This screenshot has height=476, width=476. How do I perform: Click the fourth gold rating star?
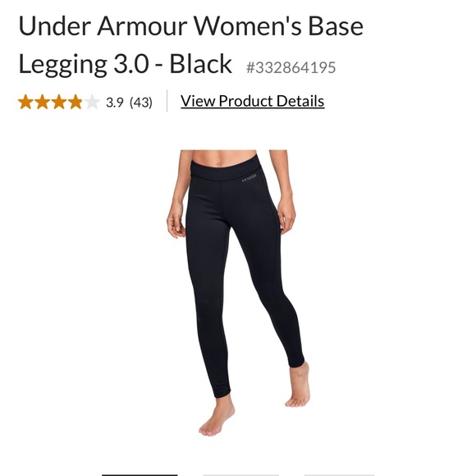tap(76, 102)
